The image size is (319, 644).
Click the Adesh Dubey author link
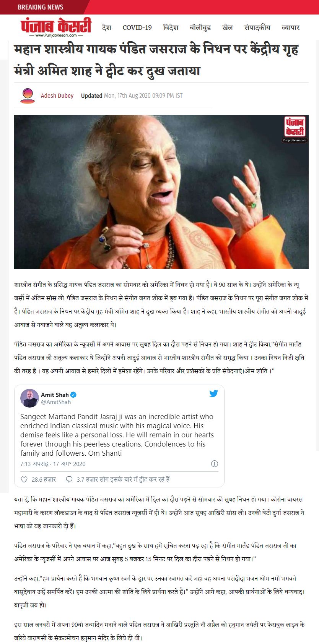click(x=57, y=95)
